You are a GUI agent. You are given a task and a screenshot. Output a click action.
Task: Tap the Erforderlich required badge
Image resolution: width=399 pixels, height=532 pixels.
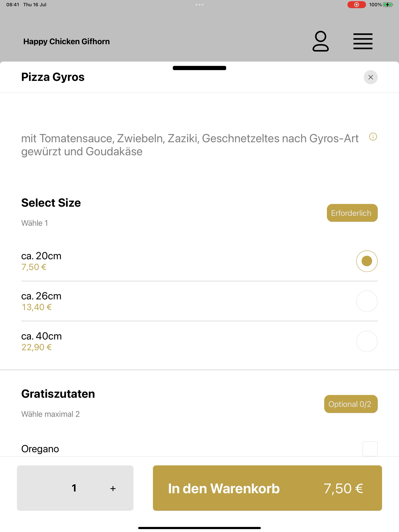click(x=352, y=213)
